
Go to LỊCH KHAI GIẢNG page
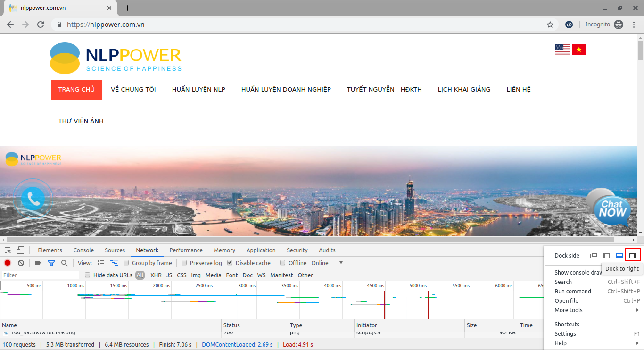464,90
